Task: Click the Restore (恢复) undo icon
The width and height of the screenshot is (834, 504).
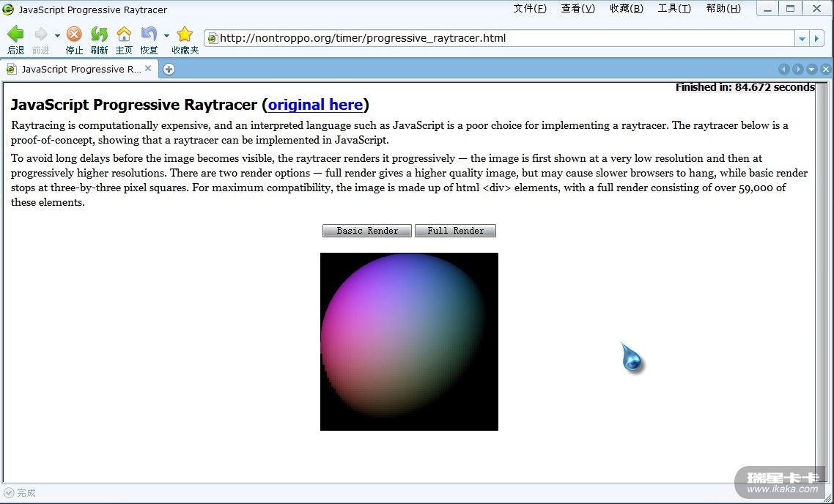Action: click(x=149, y=35)
